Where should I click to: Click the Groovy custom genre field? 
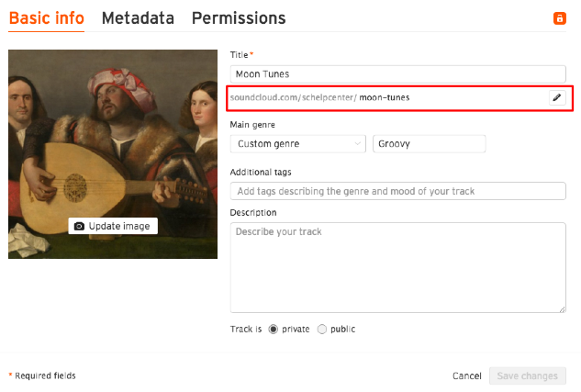point(429,144)
